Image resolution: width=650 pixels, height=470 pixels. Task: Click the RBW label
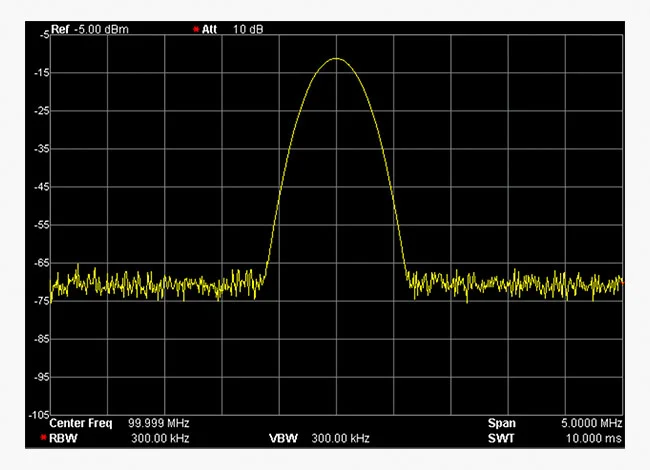pyautogui.click(x=62, y=438)
